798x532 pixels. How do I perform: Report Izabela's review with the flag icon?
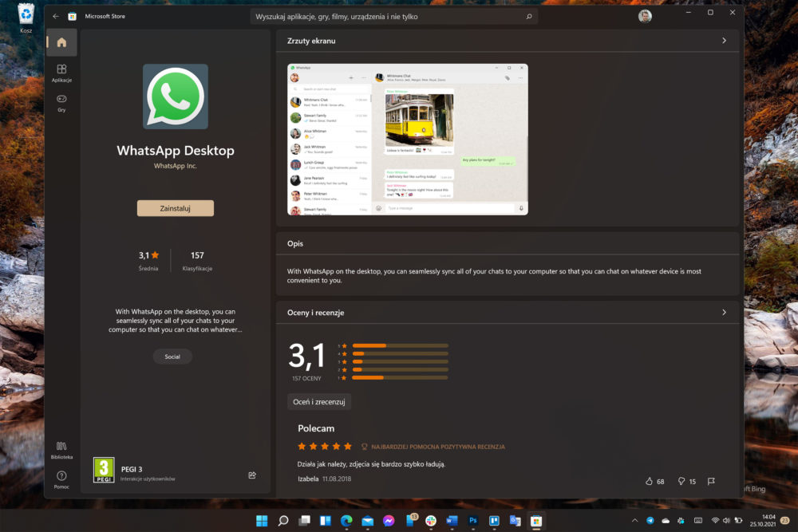tap(711, 481)
